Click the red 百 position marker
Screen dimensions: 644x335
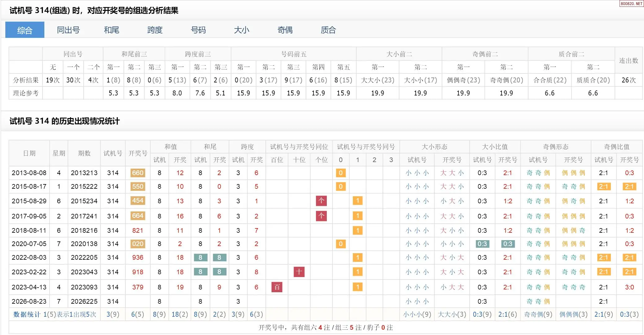(x=277, y=287)
